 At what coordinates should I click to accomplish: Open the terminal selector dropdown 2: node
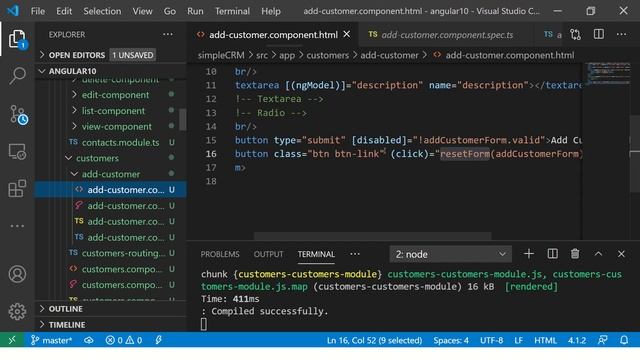point(451,254)
